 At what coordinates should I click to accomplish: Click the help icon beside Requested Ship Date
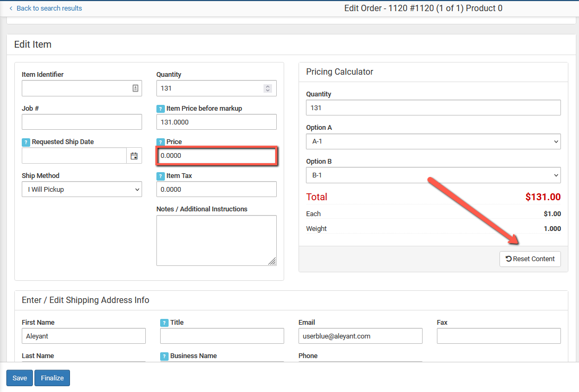tap(26, 142)
